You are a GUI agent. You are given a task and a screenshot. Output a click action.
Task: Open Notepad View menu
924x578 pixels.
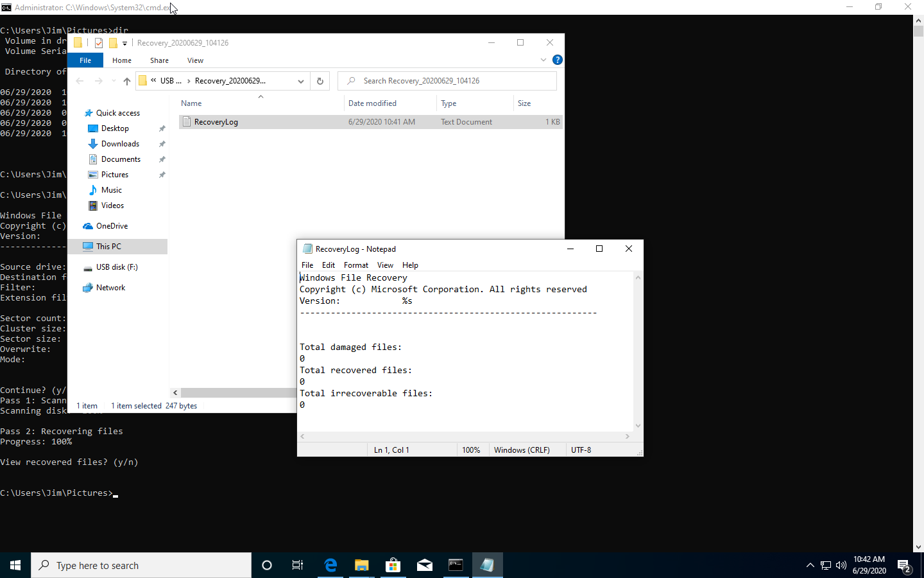(x=385, y=265)
